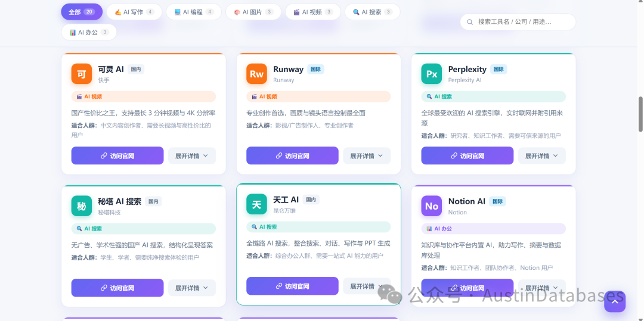Click the 国内 badge on 秘塔 AI 搜索 card
The width and height of the screenshot is (644, 321).
(x=153, y=201)
